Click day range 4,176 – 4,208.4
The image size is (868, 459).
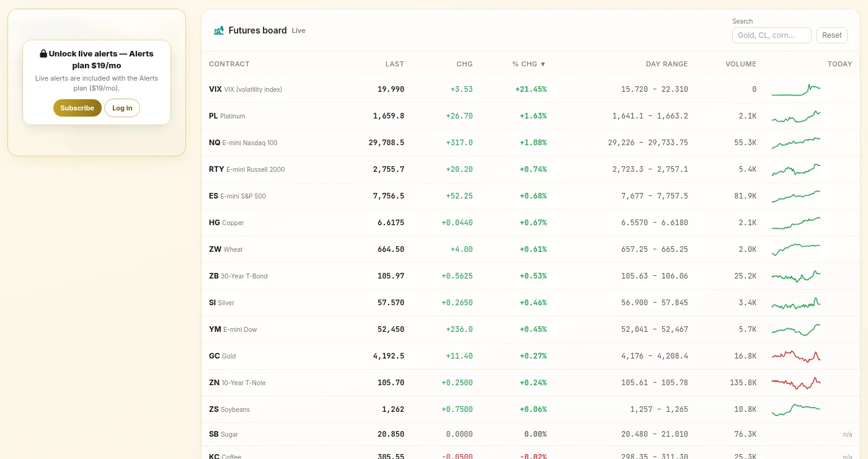click(655, 356)
